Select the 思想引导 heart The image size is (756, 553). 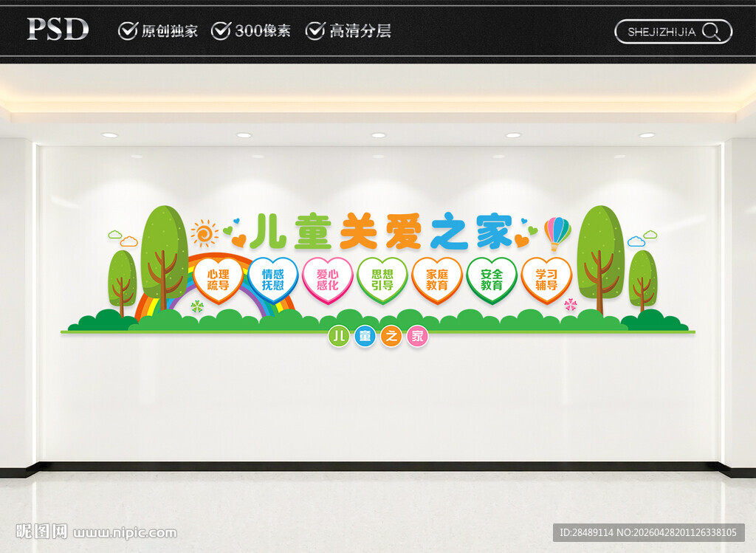pos(382,280)
